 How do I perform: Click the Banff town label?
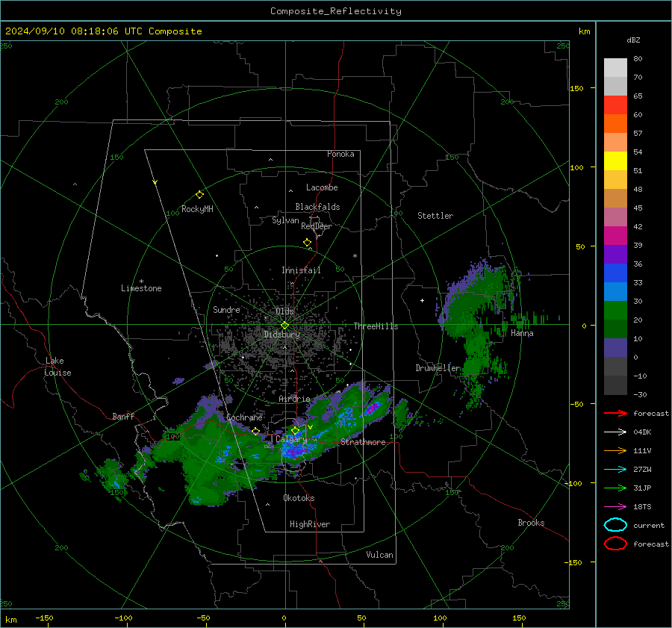(x=123, y=416)
